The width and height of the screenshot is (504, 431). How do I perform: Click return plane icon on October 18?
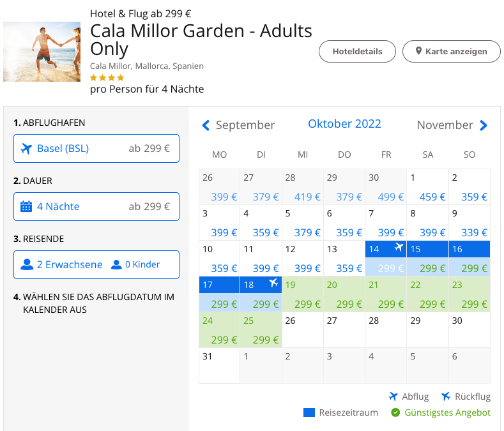pos(274,283)
